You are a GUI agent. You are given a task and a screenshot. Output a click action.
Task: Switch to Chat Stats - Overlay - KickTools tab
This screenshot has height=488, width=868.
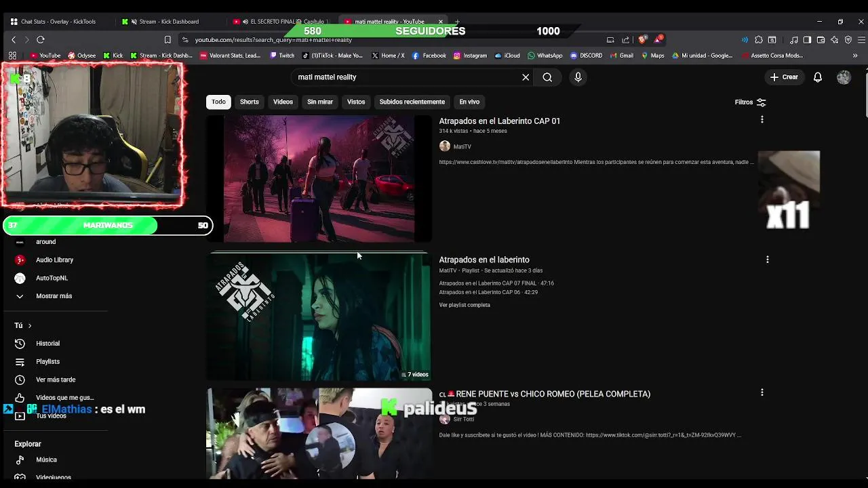[x=58, y=22]
